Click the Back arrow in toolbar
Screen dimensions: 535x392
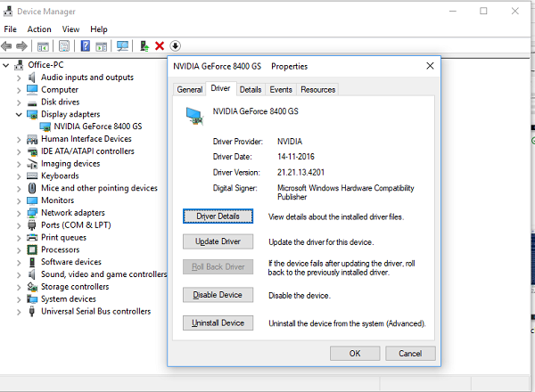tap(8, 45)
